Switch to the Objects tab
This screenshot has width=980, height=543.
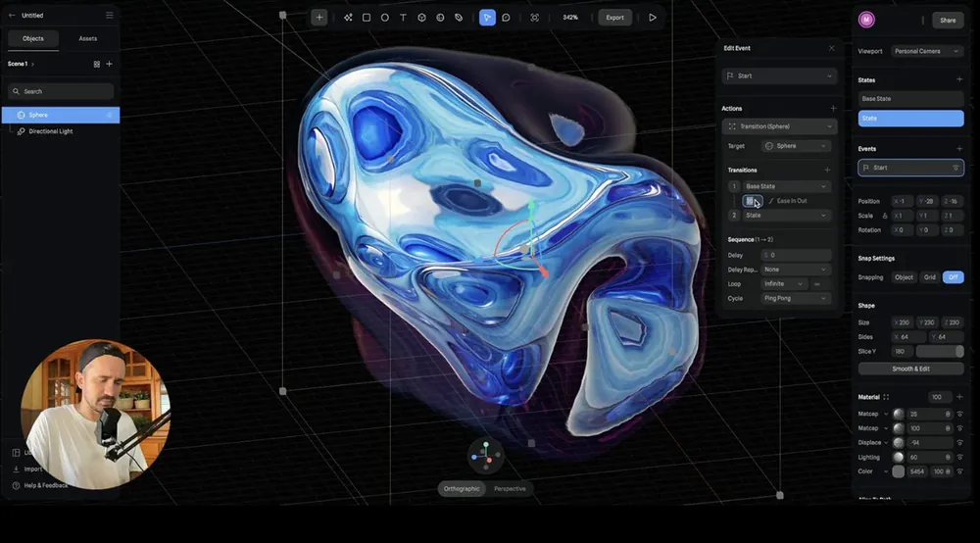click(x=33, y=39)
